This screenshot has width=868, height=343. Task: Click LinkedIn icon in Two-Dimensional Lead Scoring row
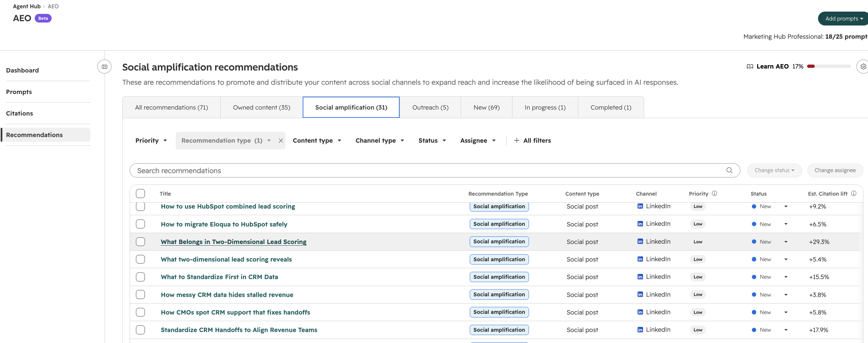(x=640, y=241)
